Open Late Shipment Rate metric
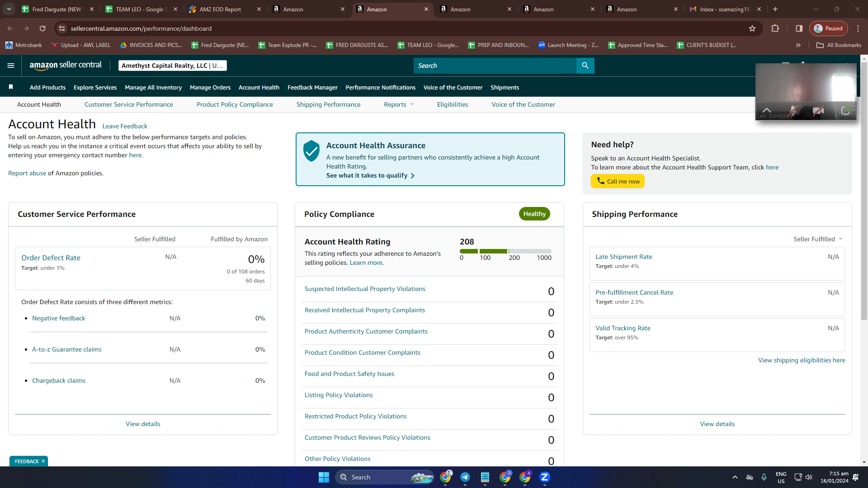The height and width of the screenshot is (488, 868). click(x=624, y=257)
